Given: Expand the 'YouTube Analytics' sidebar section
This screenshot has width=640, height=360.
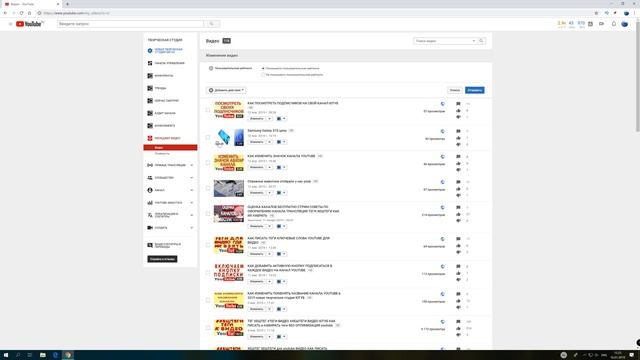Looking at the screenshot, I should click(192, 203).
